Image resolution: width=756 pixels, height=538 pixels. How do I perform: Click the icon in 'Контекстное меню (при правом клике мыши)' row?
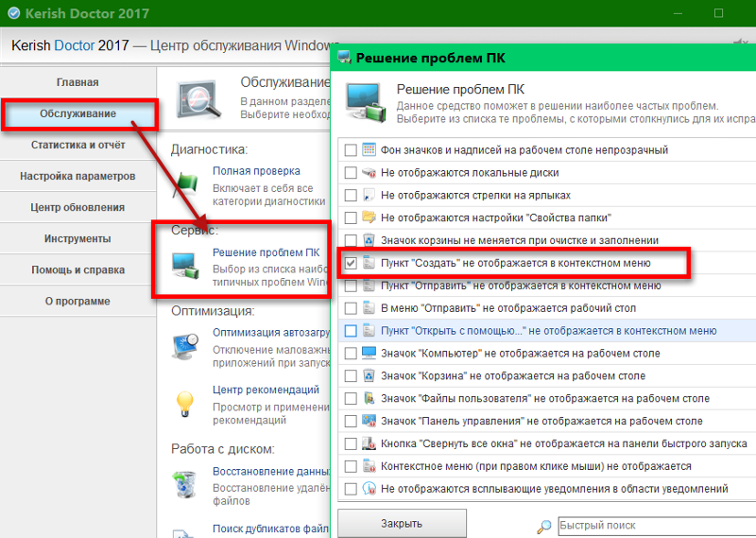pyautogui.click(x=369, y=465)
